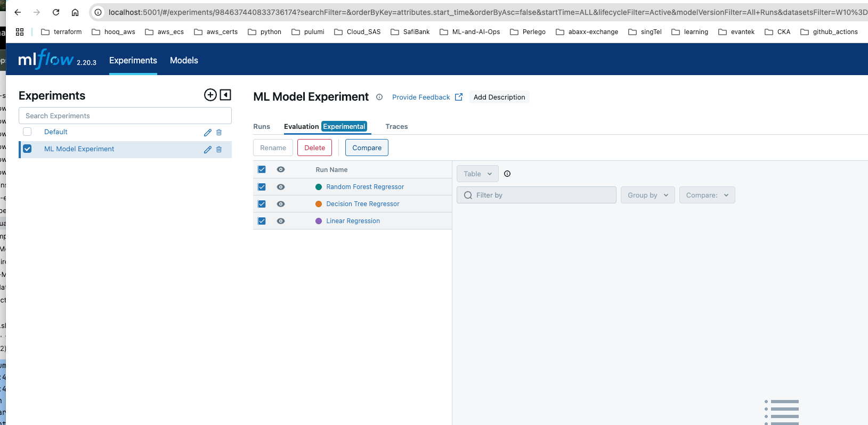Switch to the Runs tab
This screenshot has height=425, width=868.
[262, 126]
